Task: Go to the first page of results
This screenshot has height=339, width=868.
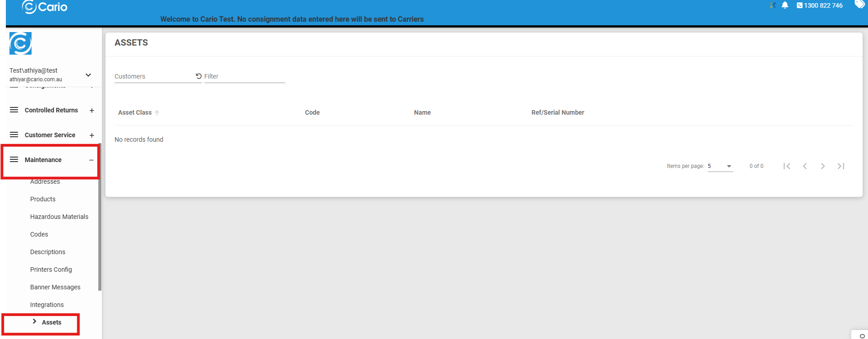Action: tap(787, 166)
